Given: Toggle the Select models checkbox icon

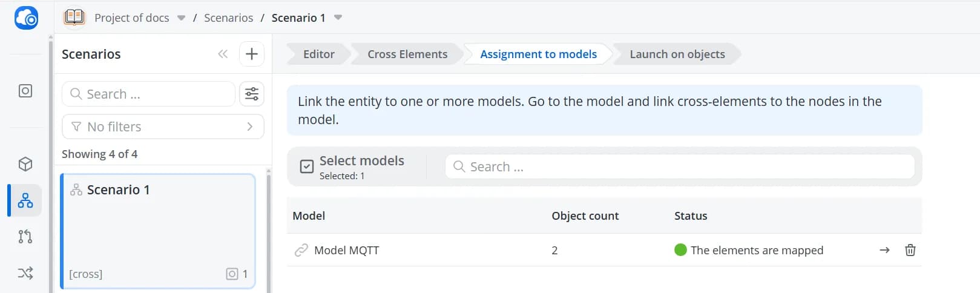Looking at the screenshot, I should tap(307, 166).
